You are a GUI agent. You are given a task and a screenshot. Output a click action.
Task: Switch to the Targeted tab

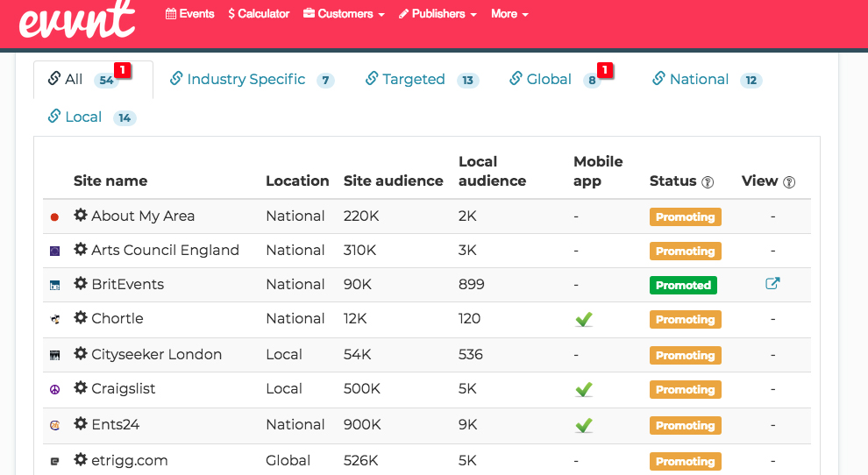(x=422, y=80)
